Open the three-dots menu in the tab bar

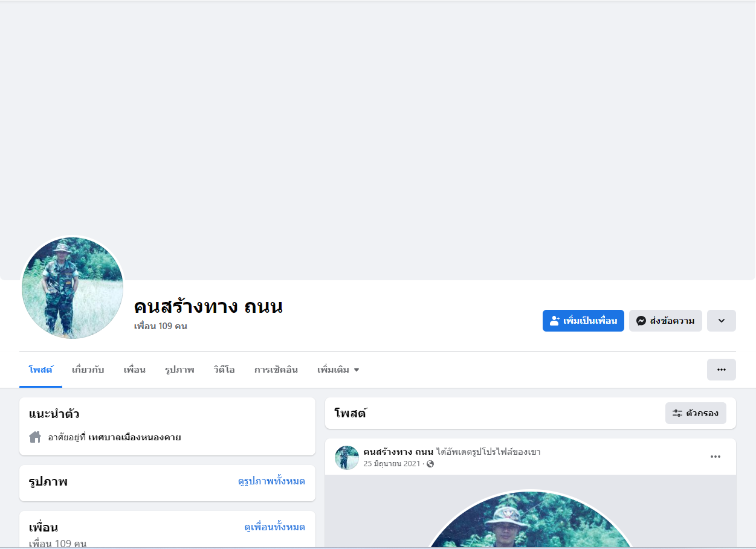click(722, 370)
